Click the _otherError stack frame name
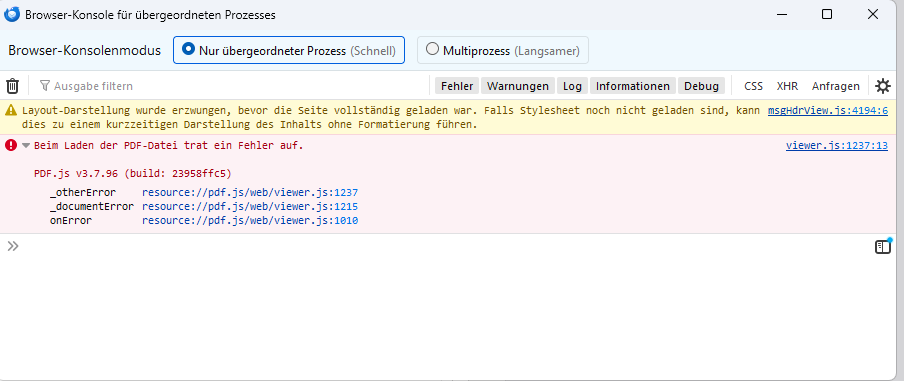Screen dimensions: 904x381 83,193
